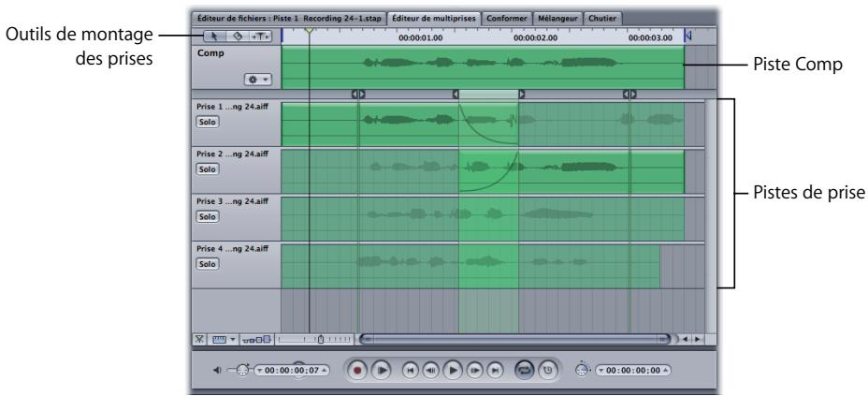Click the left handle of selected transition

(x=456, y=95)
